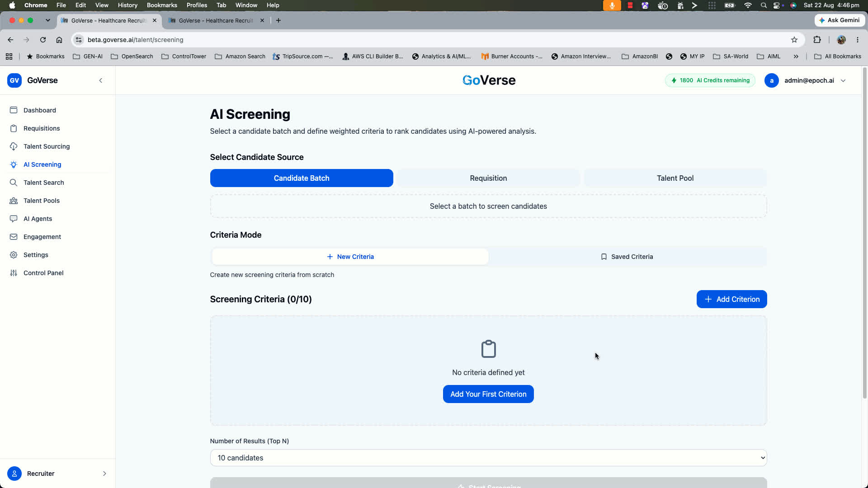Viewport: 868px width, 488px height.
Task: Click the GV logo badge
Action: tap(14, 80)
